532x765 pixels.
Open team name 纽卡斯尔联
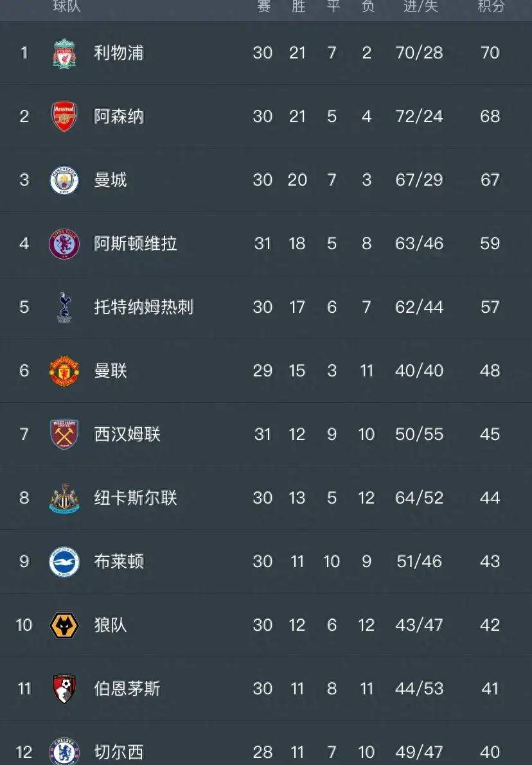point(136,498)
